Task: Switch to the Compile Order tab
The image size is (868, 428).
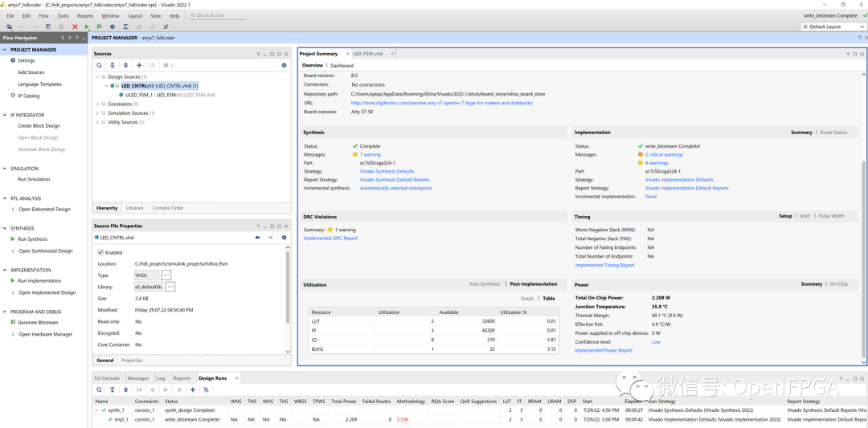Action: (x=168, y=208)
